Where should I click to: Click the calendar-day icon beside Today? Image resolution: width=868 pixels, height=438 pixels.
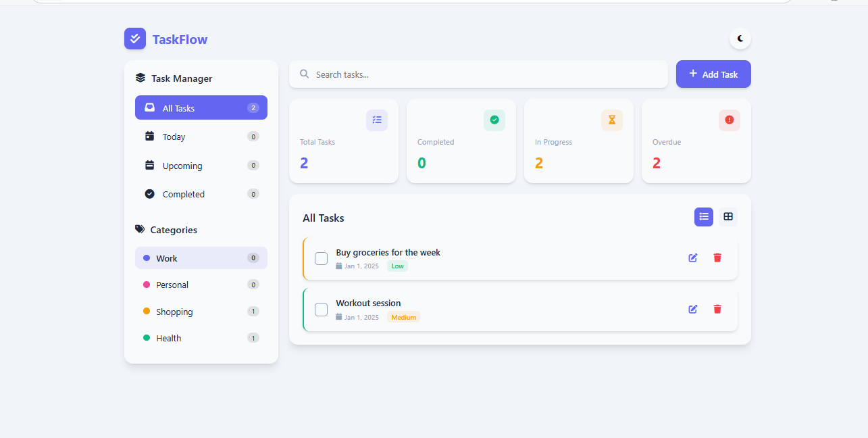pyautogui.click(x=150, y=137)
